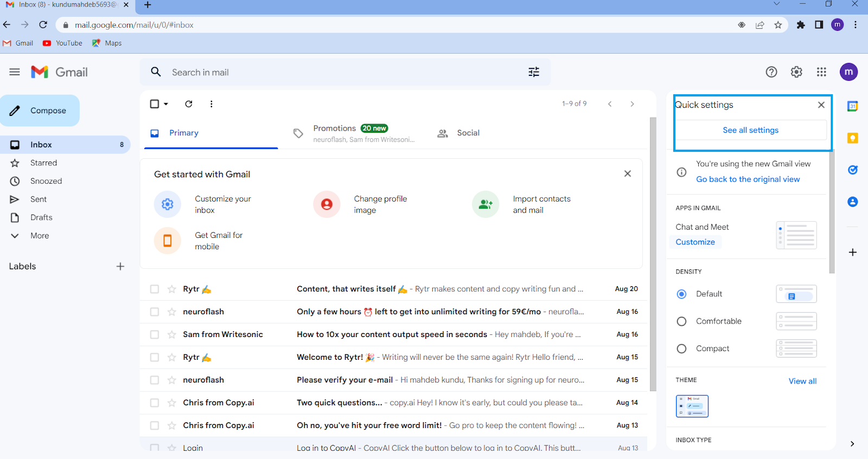
Task: Click the search magnifier icon
Action: (x=156, y=72)
